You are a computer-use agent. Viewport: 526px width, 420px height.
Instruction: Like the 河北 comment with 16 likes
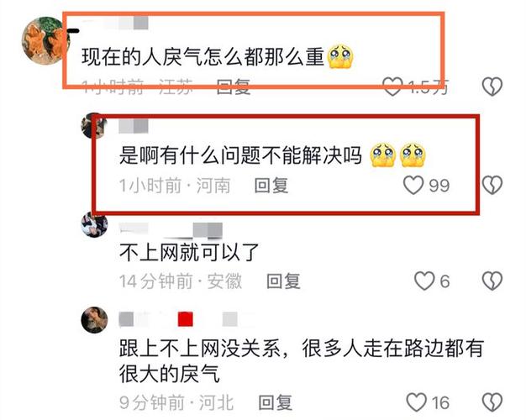point(416,402)
